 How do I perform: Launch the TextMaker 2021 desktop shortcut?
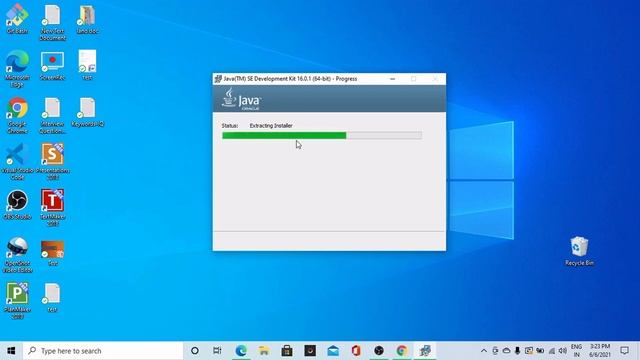click(x=52, y=208)
